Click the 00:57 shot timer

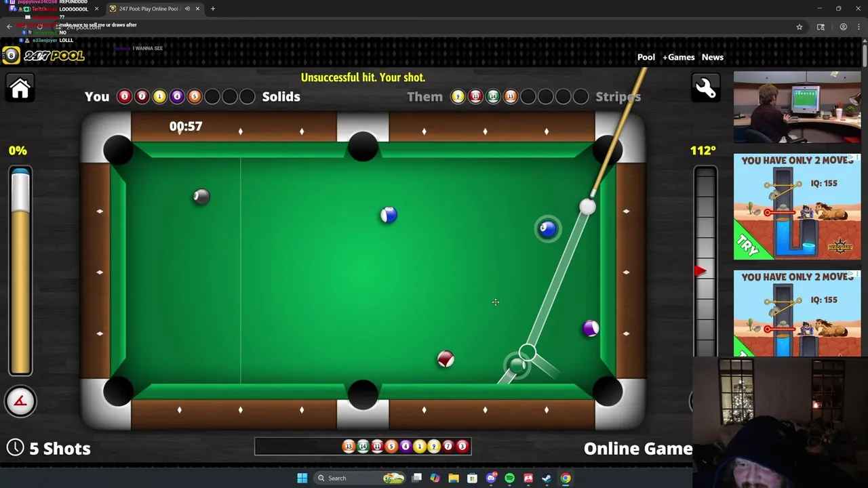186,126
